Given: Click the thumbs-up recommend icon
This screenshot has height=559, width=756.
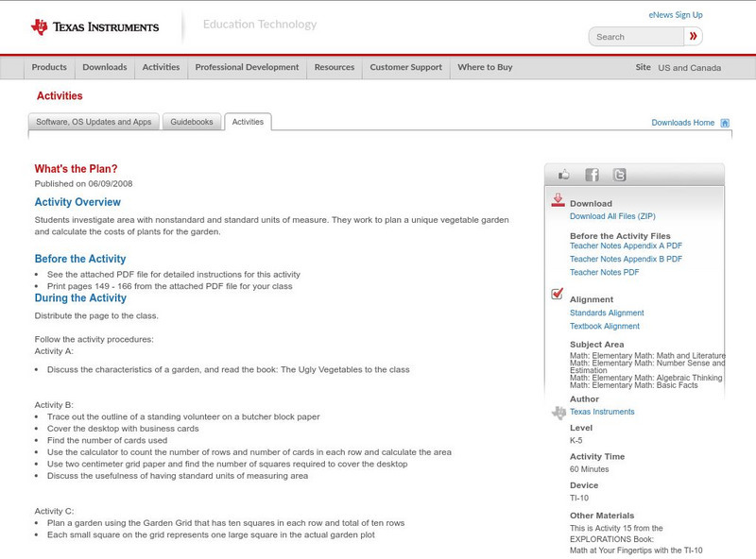Looking at the screenshot, I should pos(564,174).
